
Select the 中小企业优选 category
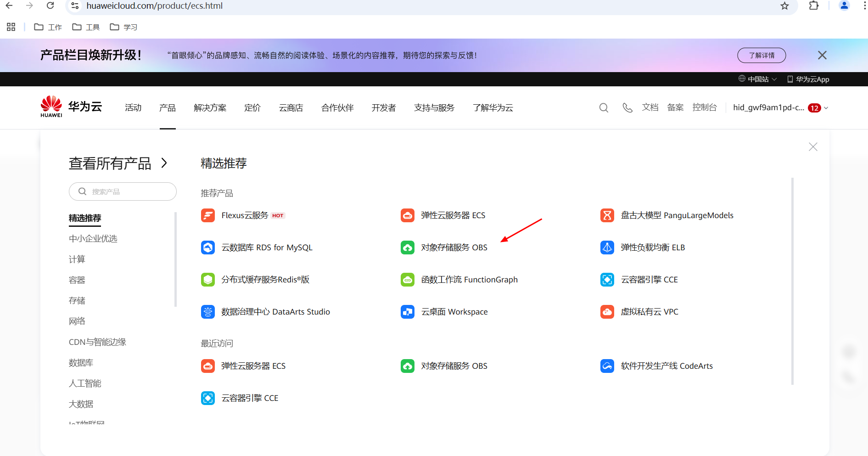pos(93,239)
